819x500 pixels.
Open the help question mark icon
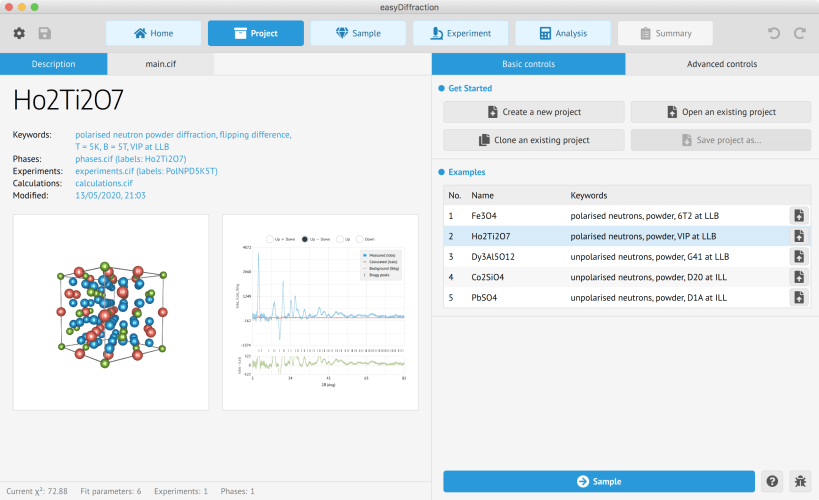coord(772,481)
